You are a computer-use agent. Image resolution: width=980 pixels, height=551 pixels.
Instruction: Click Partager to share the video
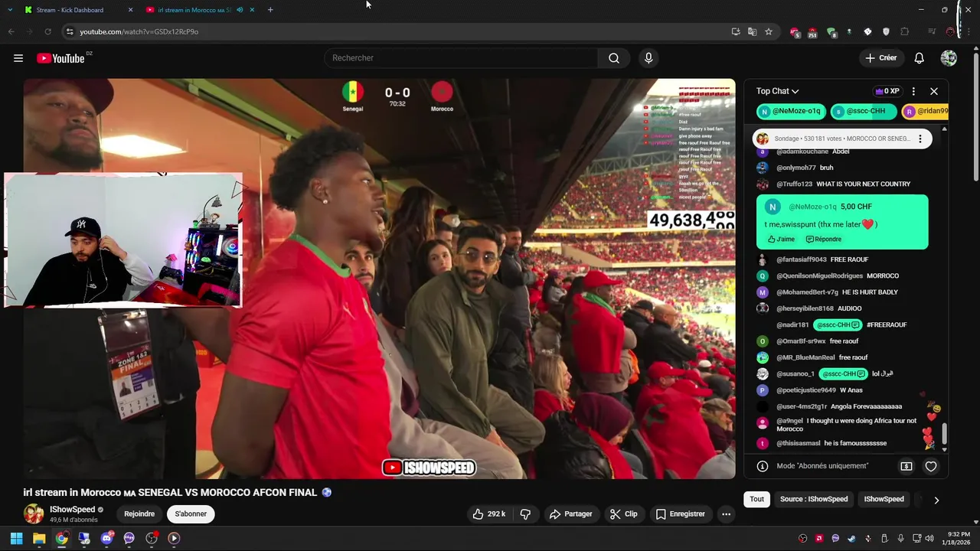click(x=571, y=514)
